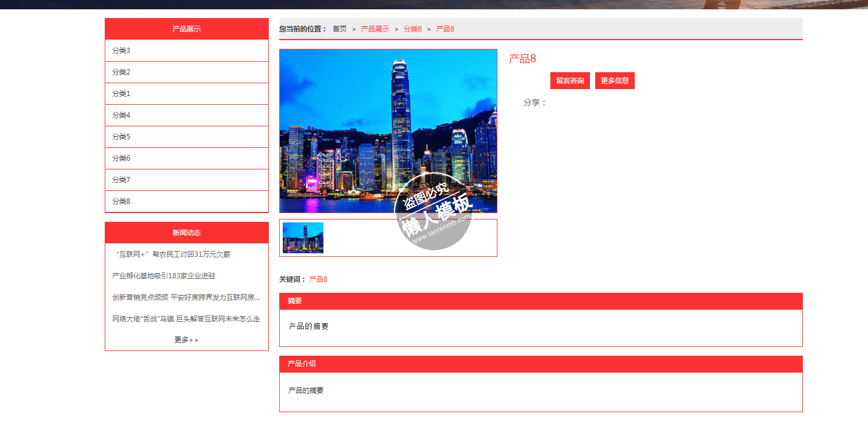Open the 产品8 keyword link
Viewport: 868px width, 425px height.
pyautogui.click(x=318, y=279)
